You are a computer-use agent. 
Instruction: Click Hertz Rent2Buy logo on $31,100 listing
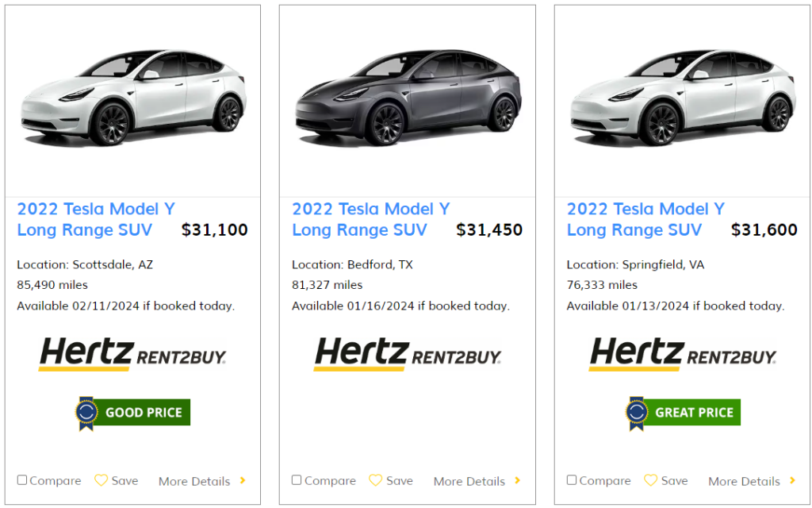pos(132,354)
